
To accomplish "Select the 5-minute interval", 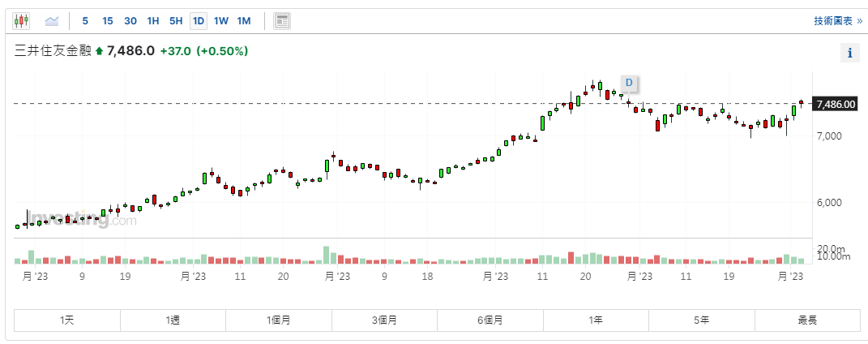I will [x=85, y=20].
